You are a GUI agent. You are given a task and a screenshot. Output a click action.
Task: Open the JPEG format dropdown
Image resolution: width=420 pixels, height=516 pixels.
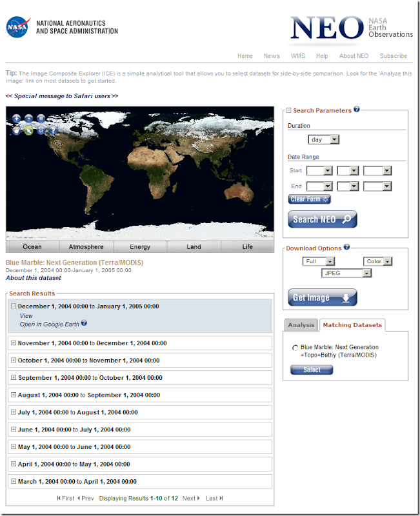pos(346,273)
